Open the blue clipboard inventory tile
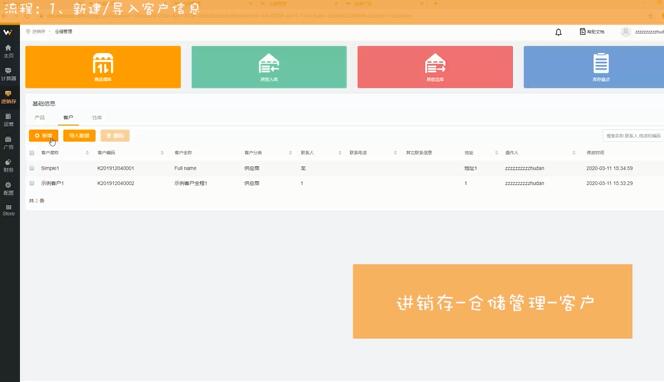 594,67
